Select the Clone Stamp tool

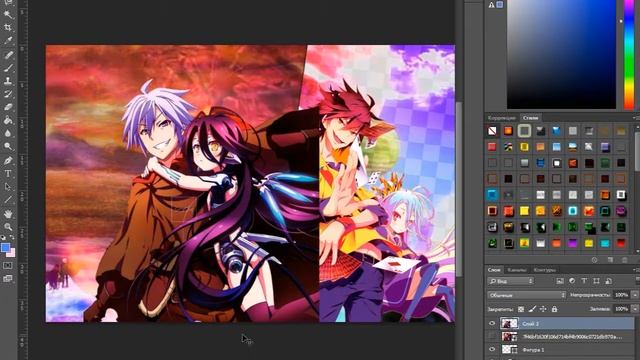pyautogui.click(x=8, y=81)
